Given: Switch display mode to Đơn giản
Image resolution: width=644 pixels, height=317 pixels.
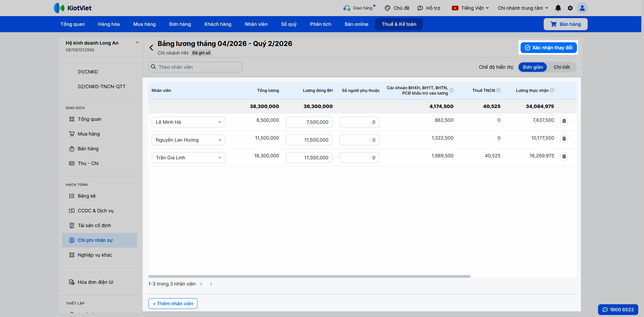Looking at the screenshot, I should point(533,67).
